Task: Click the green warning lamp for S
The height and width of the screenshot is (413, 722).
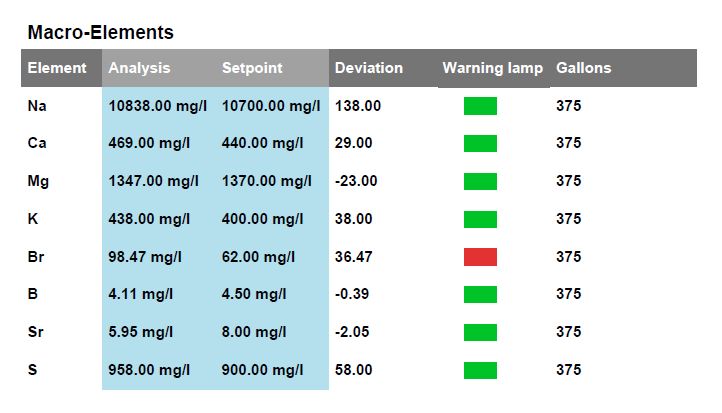Action: coord(480,370)
